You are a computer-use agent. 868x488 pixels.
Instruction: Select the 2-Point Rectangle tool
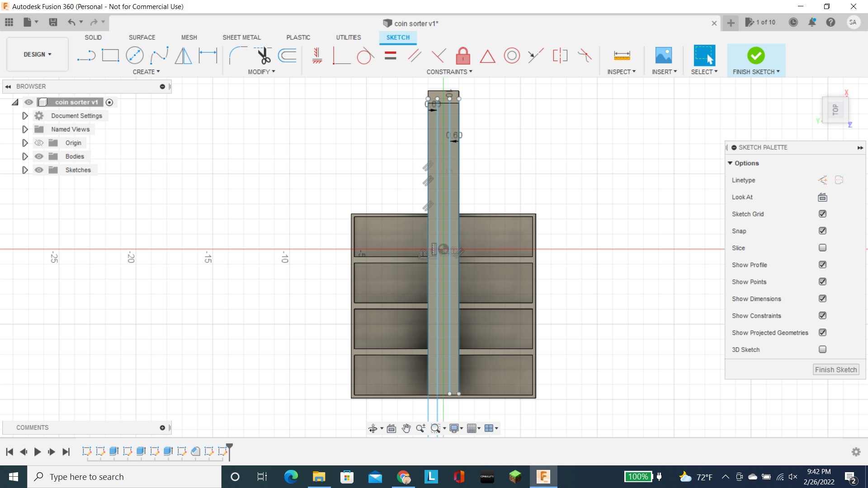pos(110,55)
